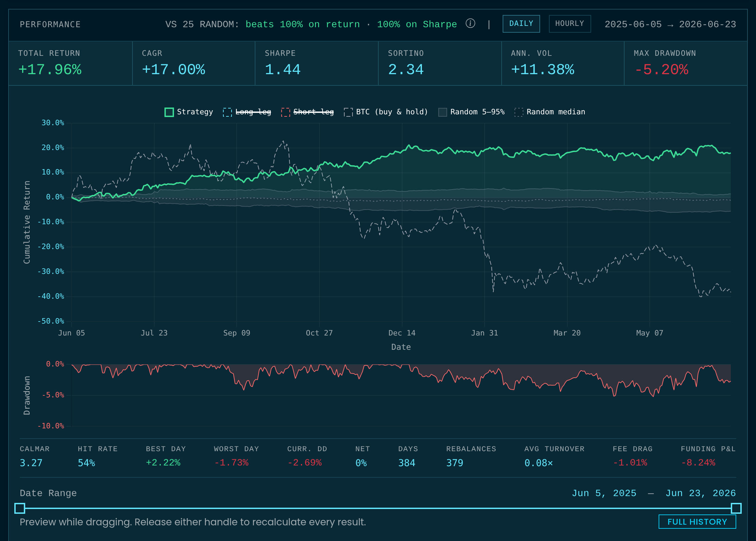The height and width of the screenshot is (541, 756).
Task: Click the CAGR value +17.00%
Action: coord(173,70)
